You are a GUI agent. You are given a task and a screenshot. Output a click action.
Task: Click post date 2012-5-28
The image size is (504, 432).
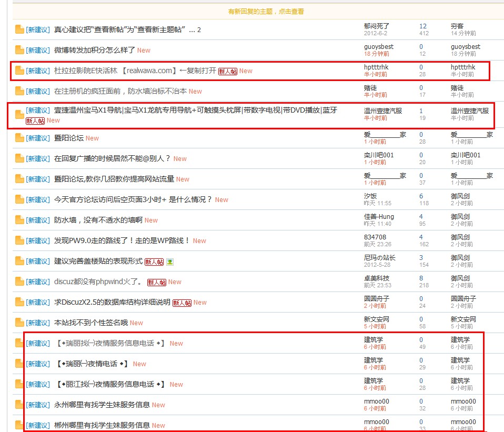[x=377, y=265]
